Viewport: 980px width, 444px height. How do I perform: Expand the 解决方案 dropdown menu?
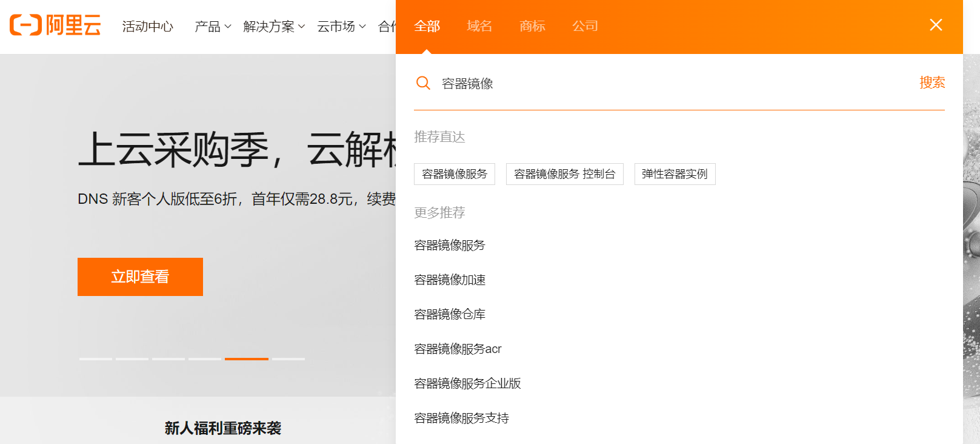click(274, 27)
